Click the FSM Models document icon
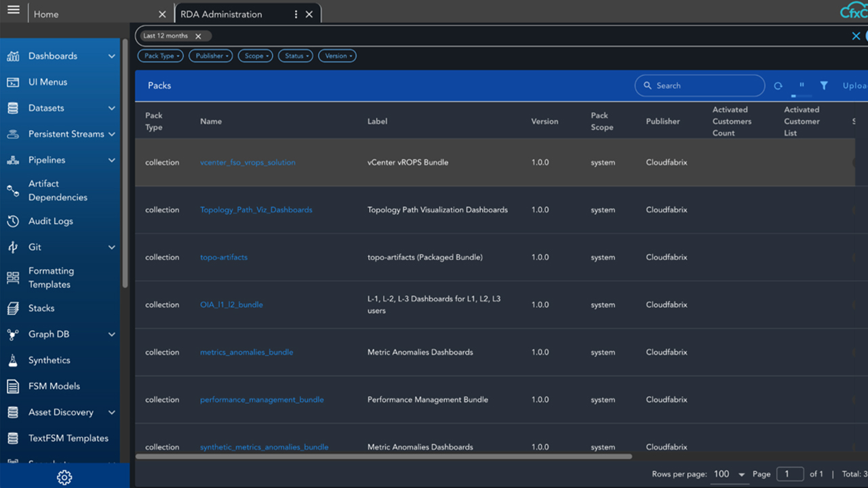868x488 pixels. (13, 386)
